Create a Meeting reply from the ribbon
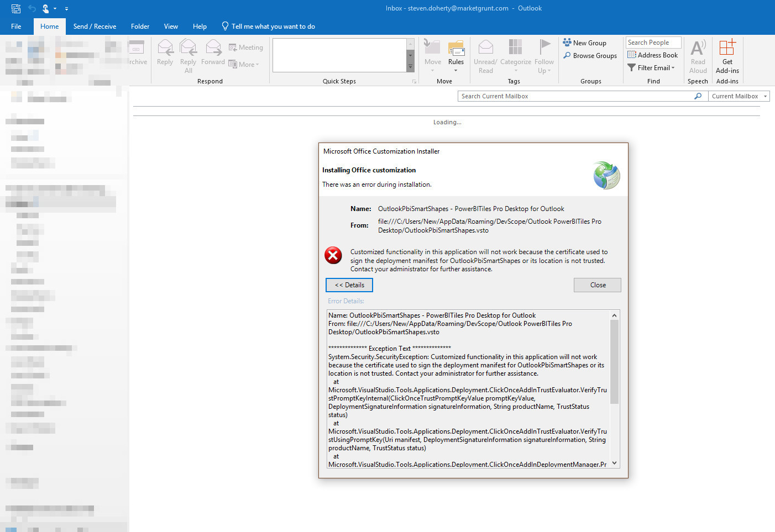 pyautogui.click(x=246, y=48)
